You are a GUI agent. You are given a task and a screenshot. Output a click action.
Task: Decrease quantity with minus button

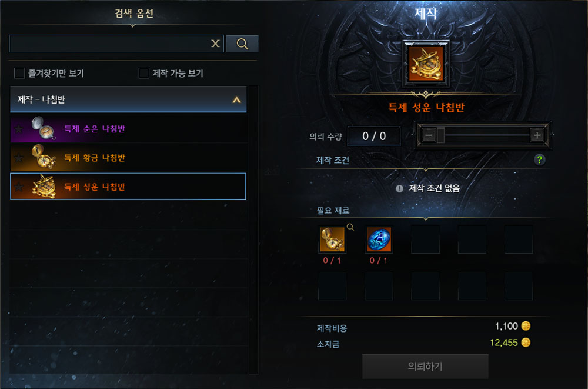coord(429,135)
